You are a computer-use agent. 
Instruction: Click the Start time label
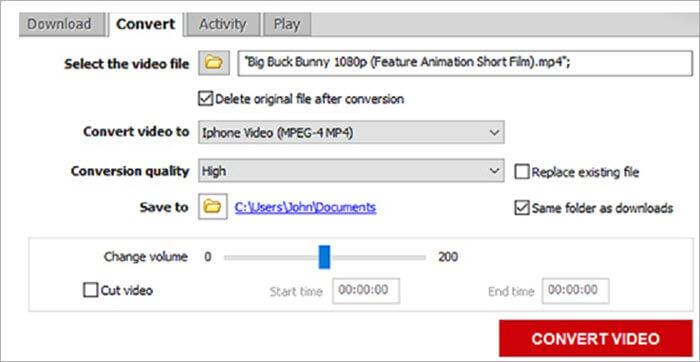pos(296,292)
